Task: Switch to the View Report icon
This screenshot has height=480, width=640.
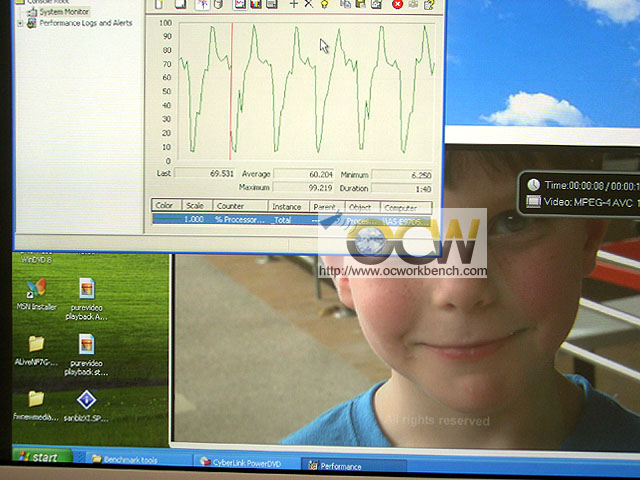Action: coord(271,4)
